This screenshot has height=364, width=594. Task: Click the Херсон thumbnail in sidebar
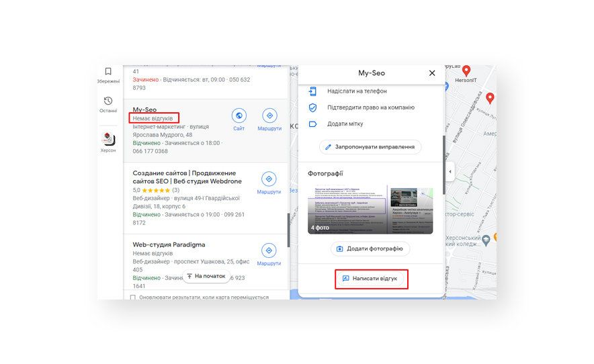pyautogui.click(x=108, y=138)
